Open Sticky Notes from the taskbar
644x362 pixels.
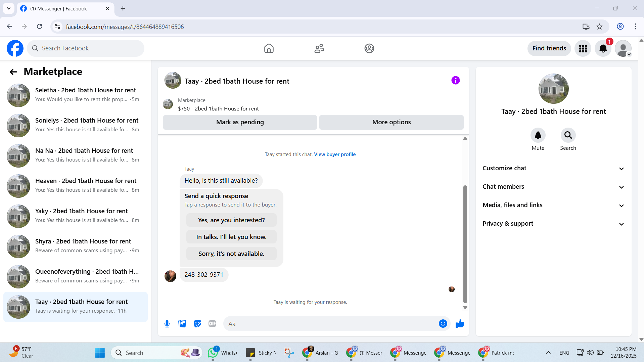[x=261, y=353]
